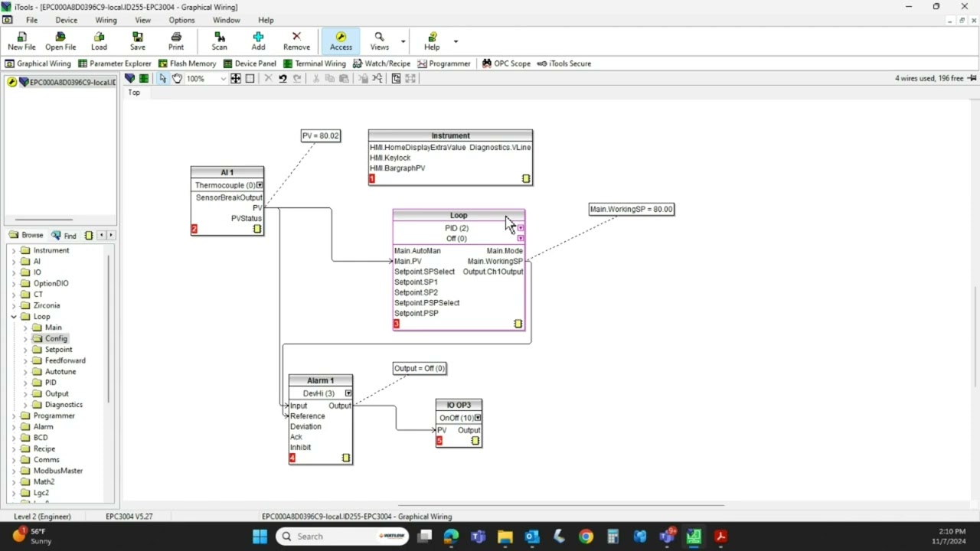Switch to the Find tab

(64, 235)
